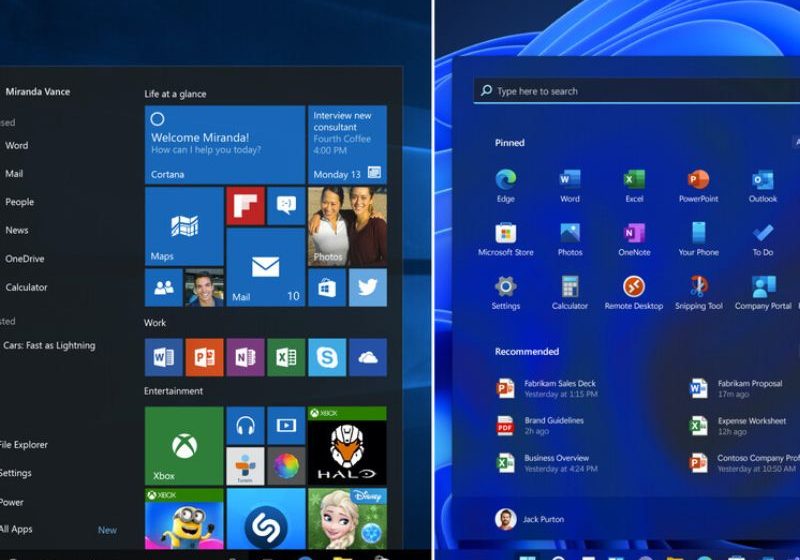The image size is (800, 560).
Task: Open the Movies & TV tile
Action: [286, 425]
